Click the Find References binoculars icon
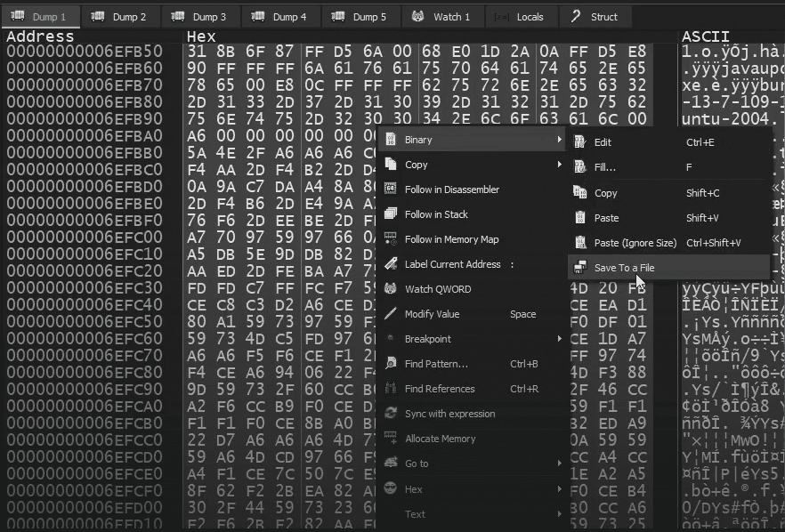Image resolution: width=785 pixels, height=532 pixels. 391,389
